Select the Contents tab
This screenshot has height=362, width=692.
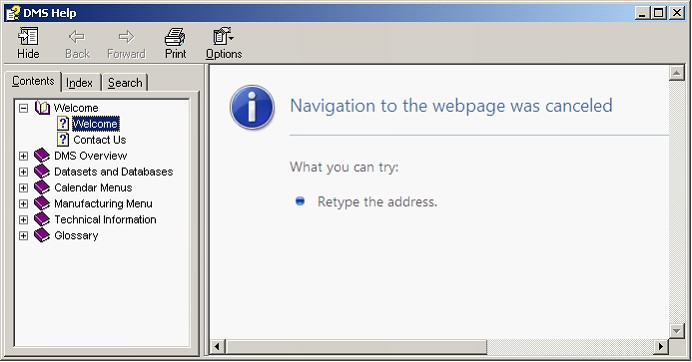(x=33, y=81)
